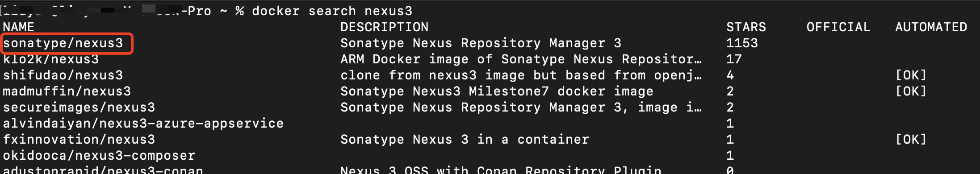Click the [OK] flag for shifudao/nexus3
Image resolution: width=980 pixels, height=174 pixels.
point(911,75)
